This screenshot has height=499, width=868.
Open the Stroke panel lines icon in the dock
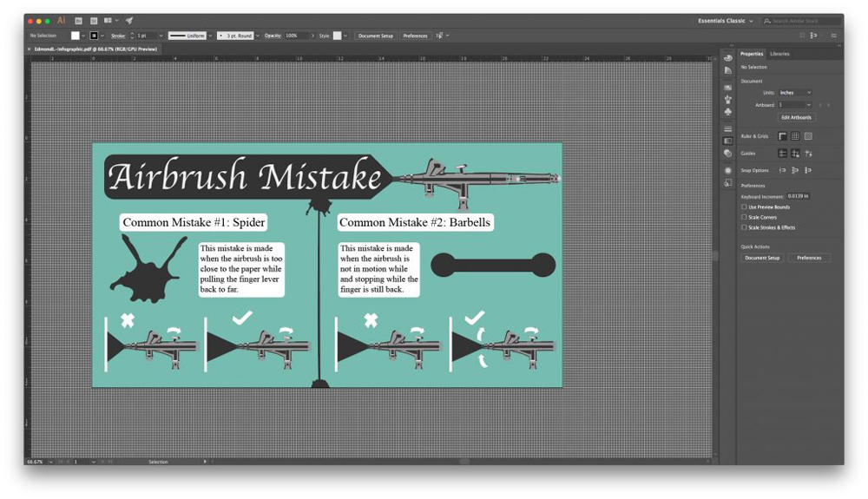(x=728, y=129)
